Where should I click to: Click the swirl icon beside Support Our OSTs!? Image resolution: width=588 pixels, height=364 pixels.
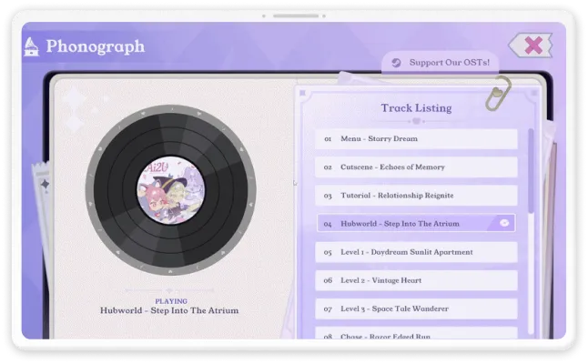click(x=396, y=63)
